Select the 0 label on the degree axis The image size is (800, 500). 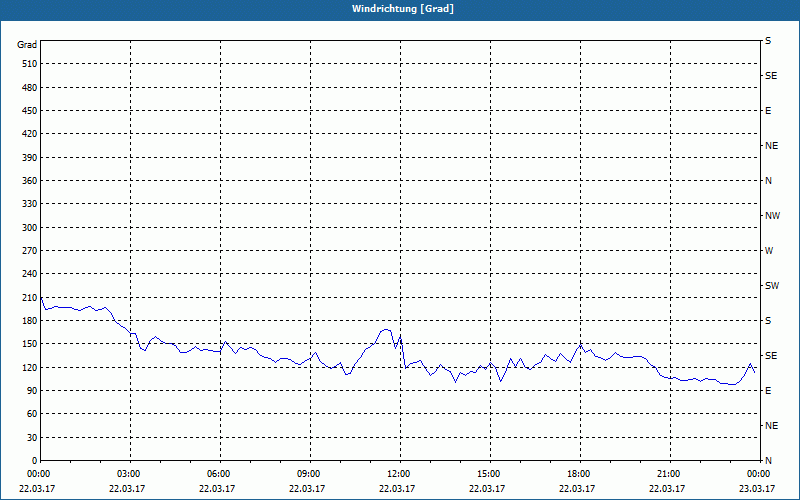[x=35, y=461]
